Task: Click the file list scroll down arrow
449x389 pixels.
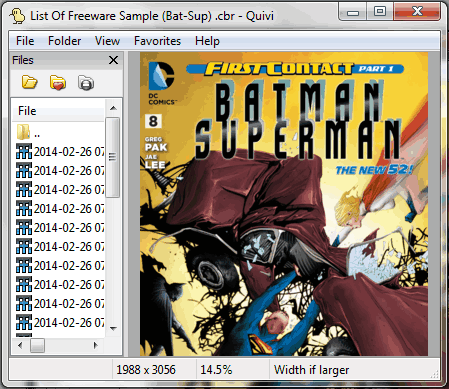Action: click(113, 328)
